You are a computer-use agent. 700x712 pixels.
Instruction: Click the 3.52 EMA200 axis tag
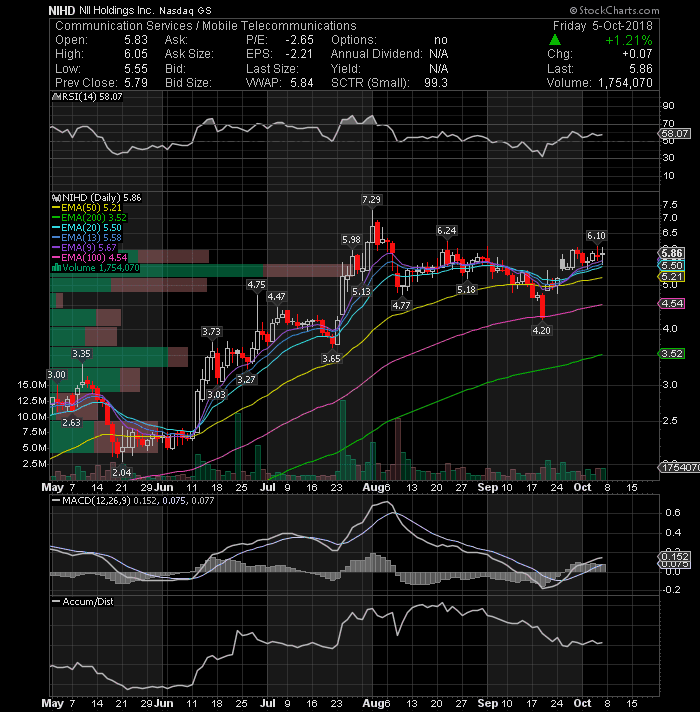(x=672, y=353)
